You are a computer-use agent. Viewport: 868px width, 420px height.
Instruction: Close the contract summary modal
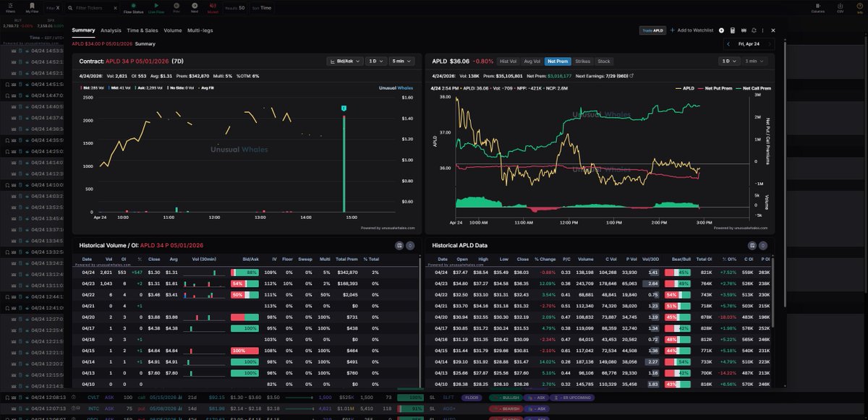pyautogui.click(x=773, y=30)
